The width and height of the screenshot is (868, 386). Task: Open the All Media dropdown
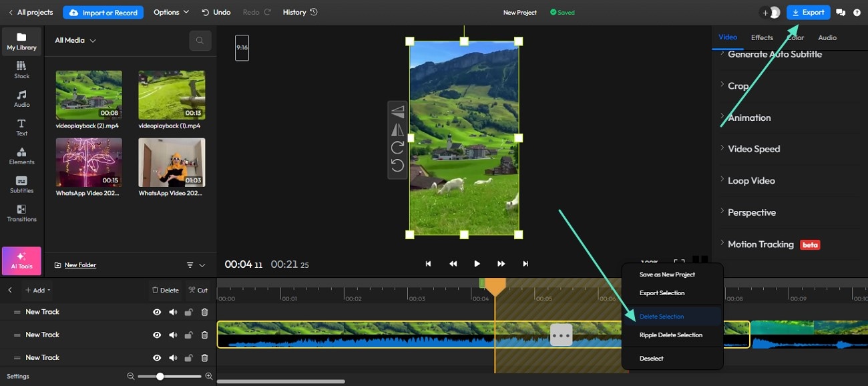click(x=75, y=41)
